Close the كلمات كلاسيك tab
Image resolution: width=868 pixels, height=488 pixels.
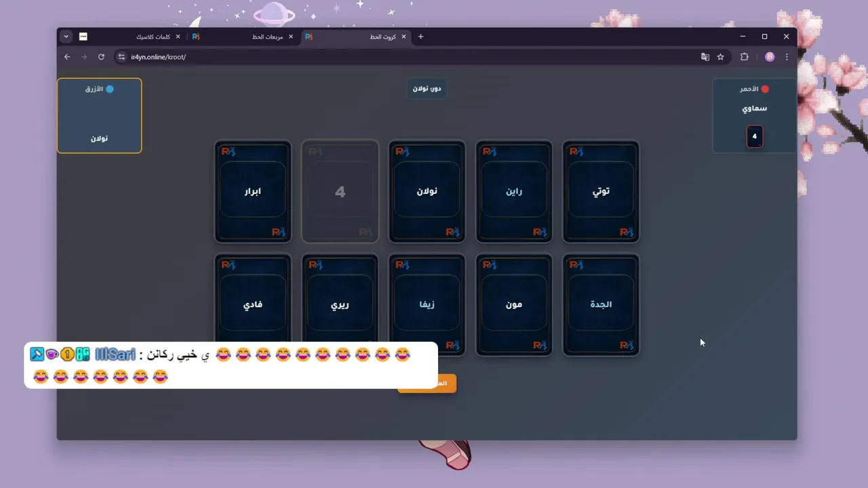pos(178,37)
